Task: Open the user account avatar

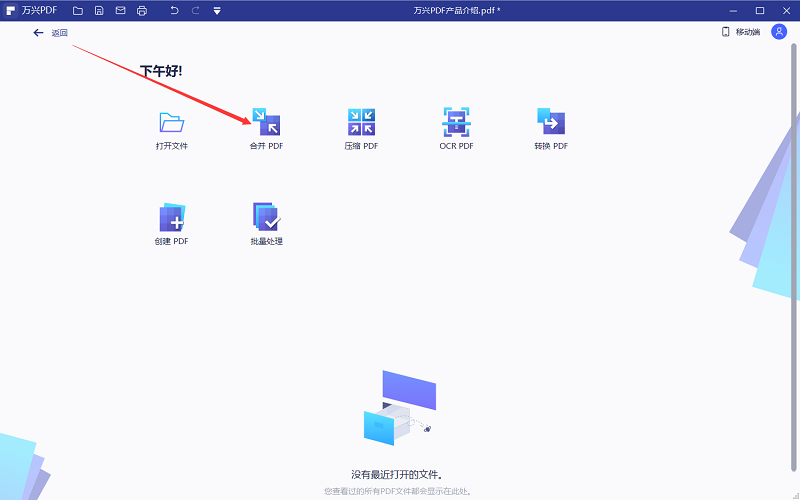Action: pyautogui.click(x=779, y=32)
